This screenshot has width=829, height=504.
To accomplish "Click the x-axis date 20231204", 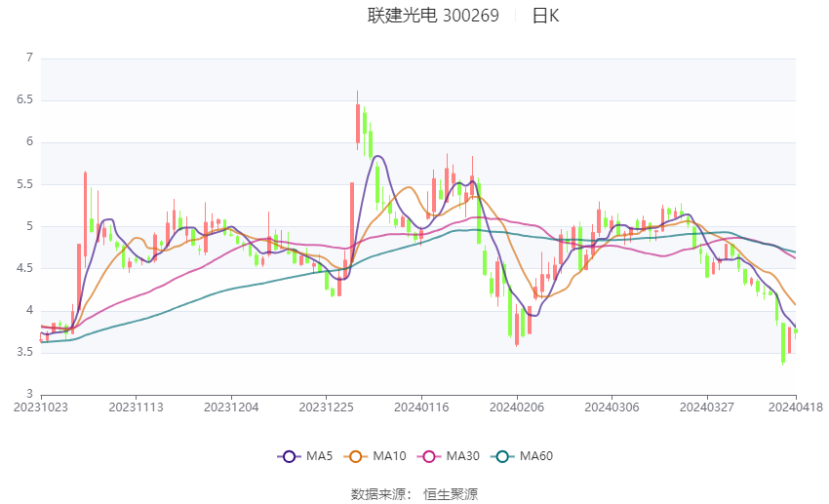I will pos(231,407).
